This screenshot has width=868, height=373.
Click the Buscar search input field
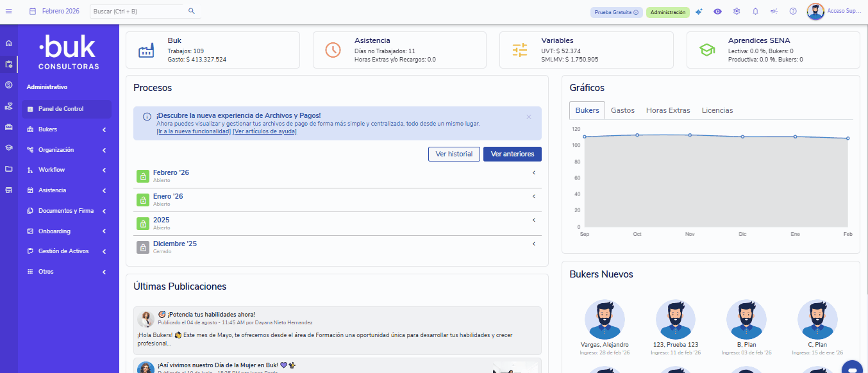[138, 12]
